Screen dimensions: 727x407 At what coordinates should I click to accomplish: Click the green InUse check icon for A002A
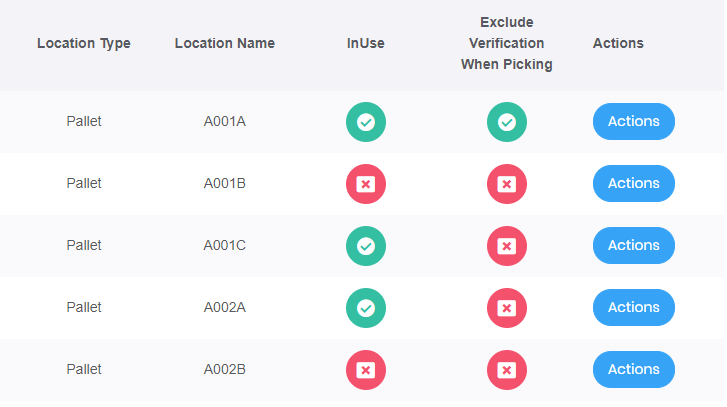(x=366, y=308)
